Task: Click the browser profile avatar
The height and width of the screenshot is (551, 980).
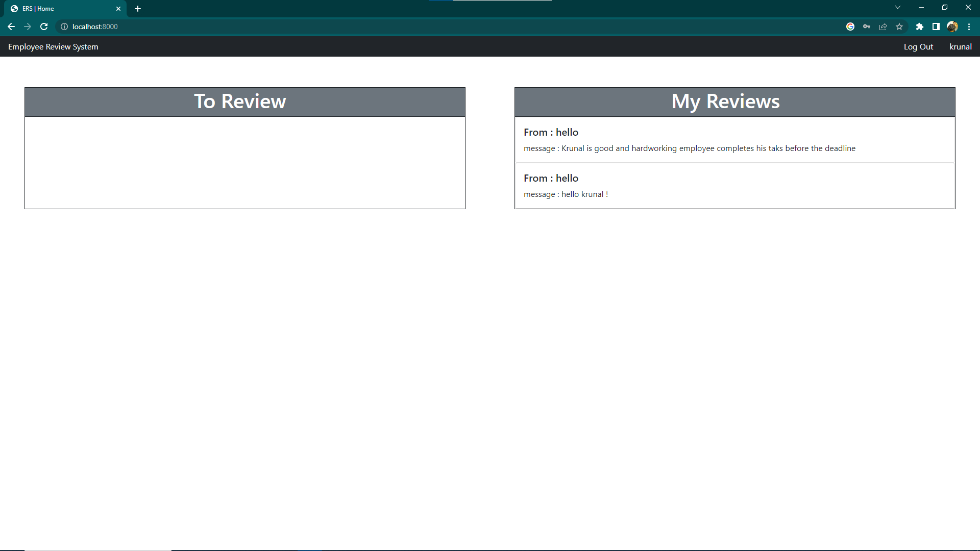Action: pos(952,27)
